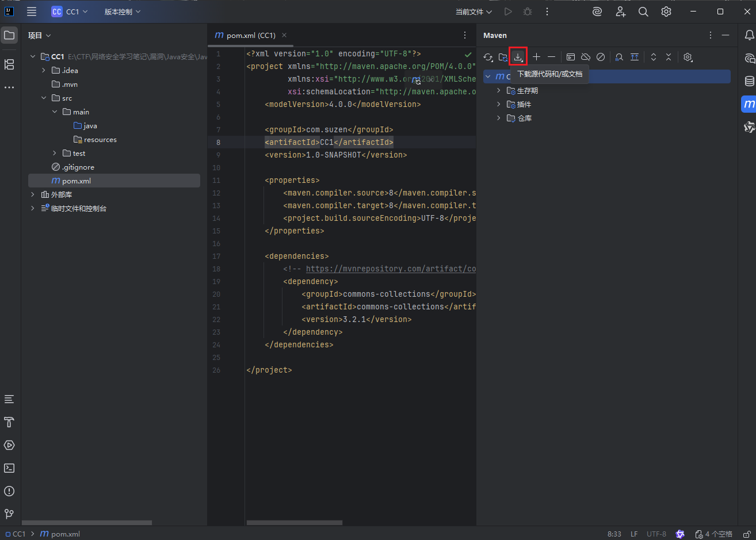The image size is (756, 540).
Task: Open the Build hammer tool window
Action: 9,422
